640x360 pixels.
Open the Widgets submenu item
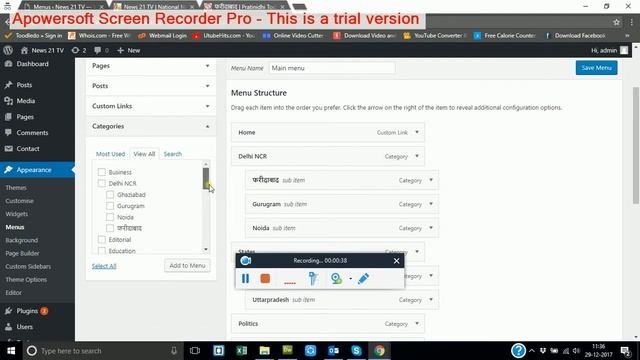[x=17, y=214]
